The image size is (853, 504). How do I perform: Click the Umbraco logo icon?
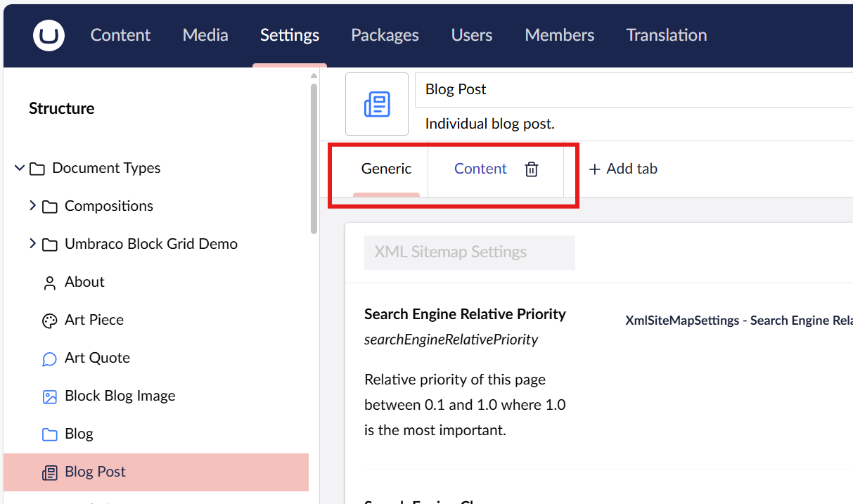pos(49,35)
